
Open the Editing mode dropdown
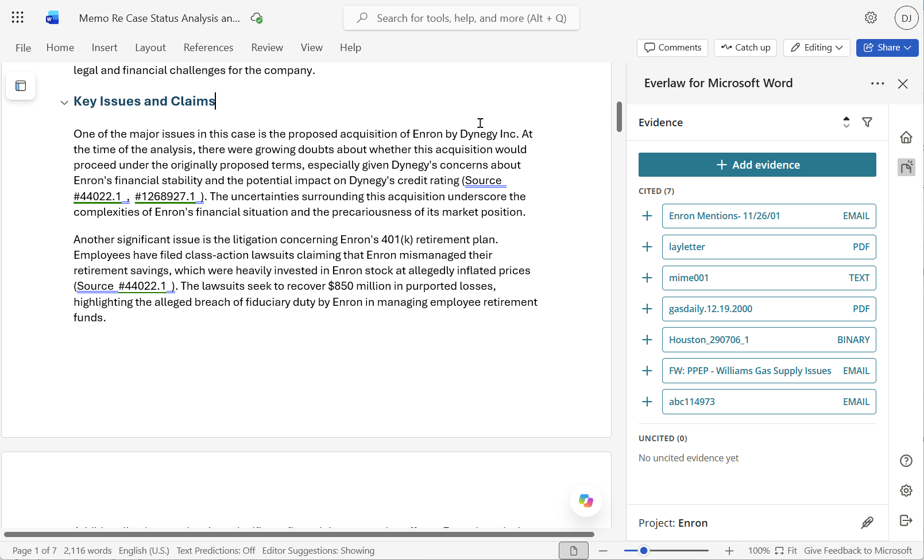click(x=817, y=48)
